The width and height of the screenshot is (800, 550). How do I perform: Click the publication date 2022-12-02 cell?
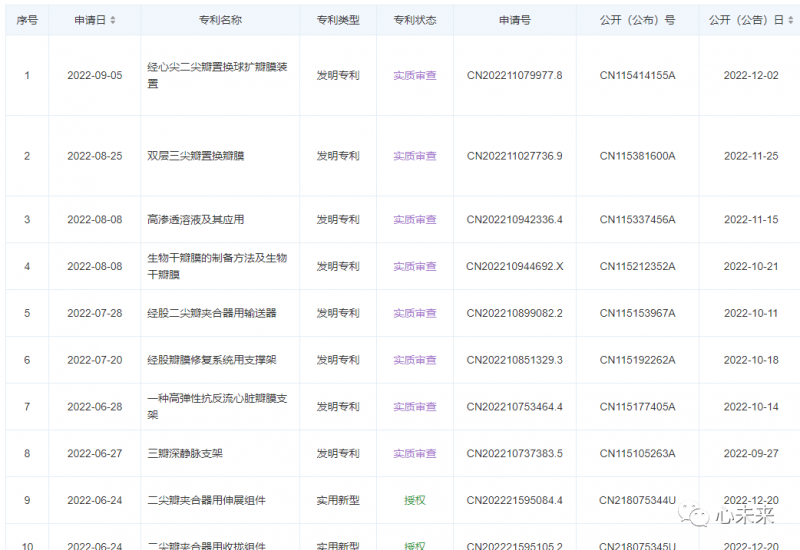751,75
